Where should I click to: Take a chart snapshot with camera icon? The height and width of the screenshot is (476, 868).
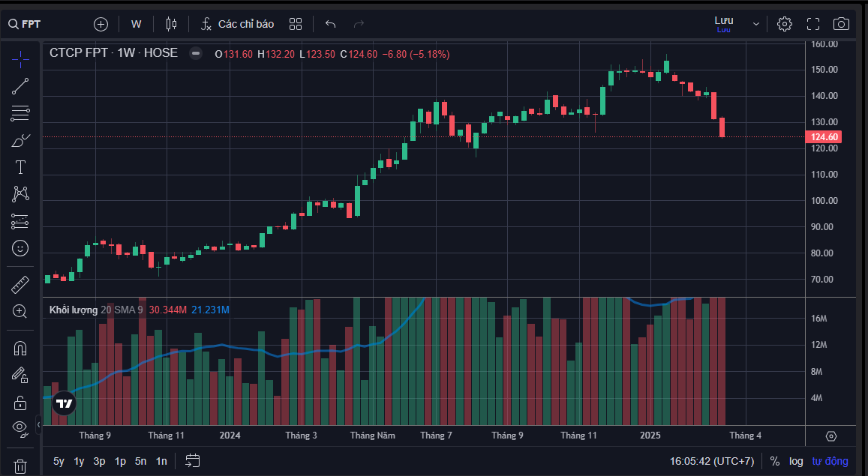pos(841,24)
